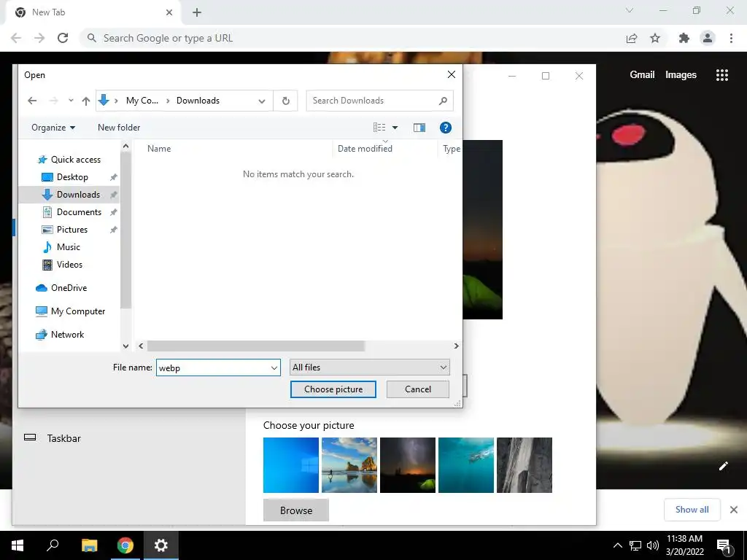747x560 pixels.
Task: Select gray cliff wallpaper thumbnail
Action: (x=525, y=465)
